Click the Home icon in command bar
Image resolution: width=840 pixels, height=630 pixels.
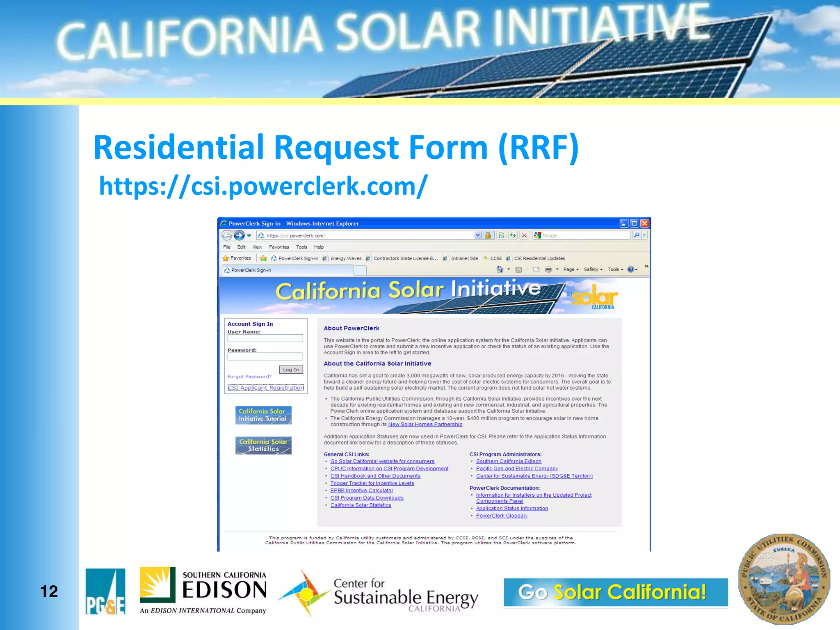tap(500, 269)
